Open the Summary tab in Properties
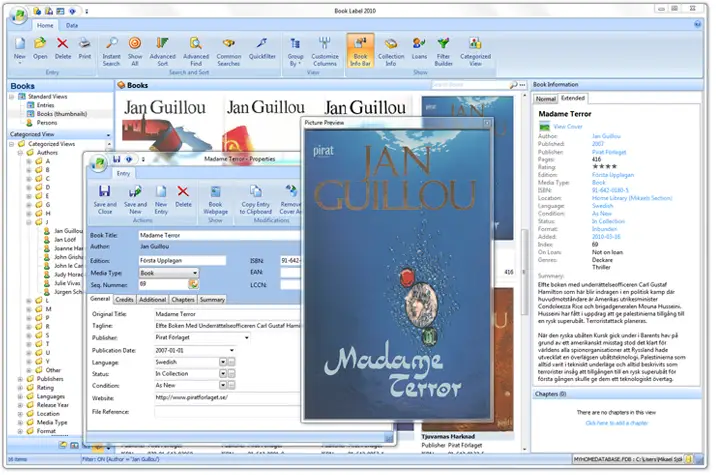716x475 pixels. 212,300
